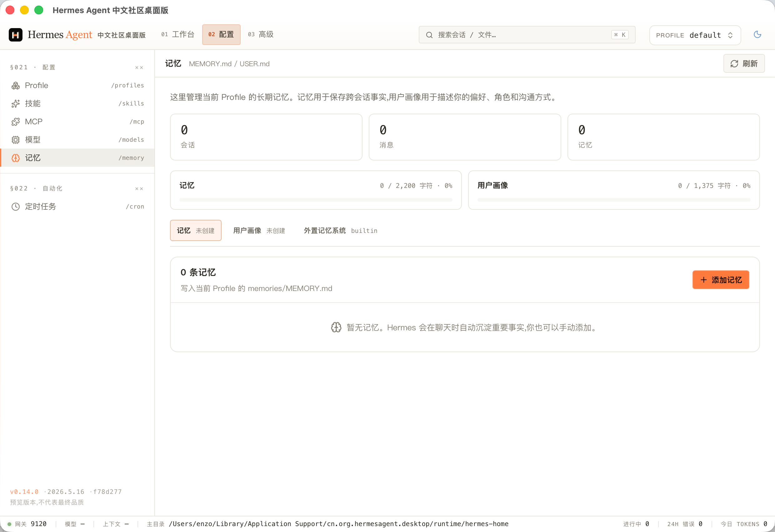775x532 pixels.
Task: Select the 用户画像 未创建 tab
Action: pos(259,230)
